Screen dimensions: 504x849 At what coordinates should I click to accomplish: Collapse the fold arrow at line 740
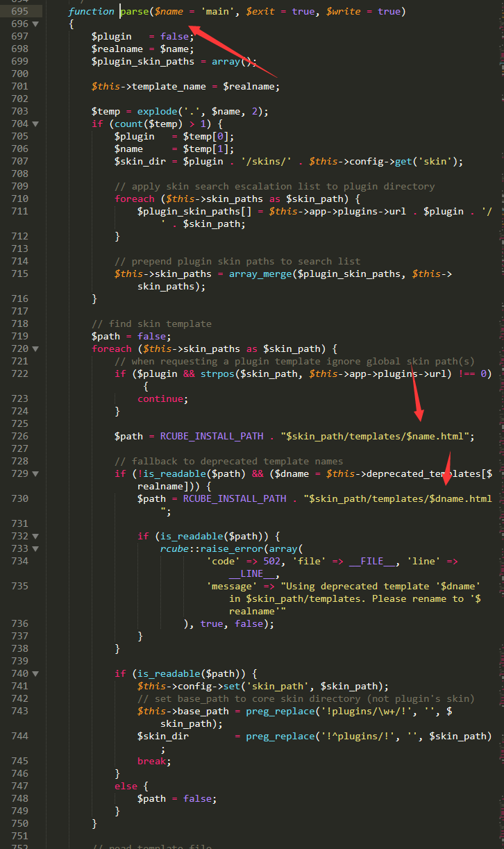[35, 673]
